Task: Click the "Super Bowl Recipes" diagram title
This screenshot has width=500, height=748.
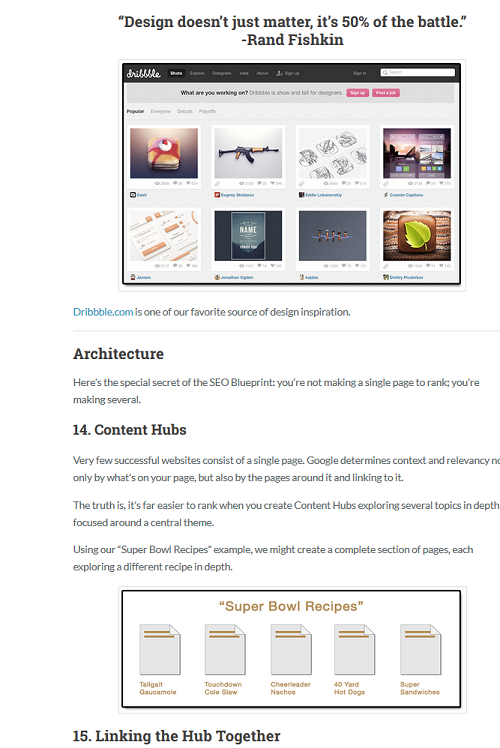Action: coord(291,606)
